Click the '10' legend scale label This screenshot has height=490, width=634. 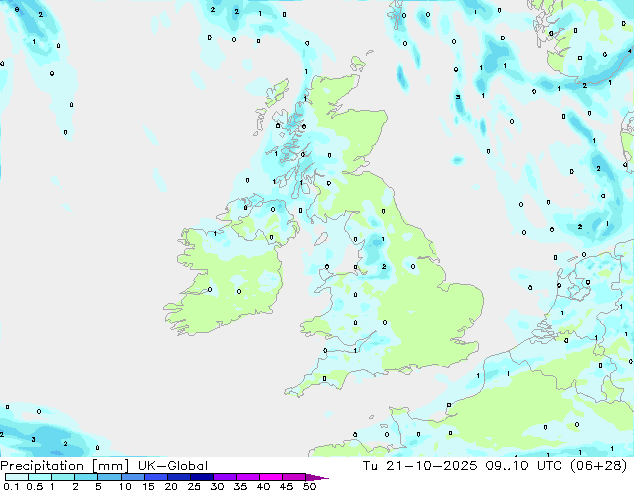125,486
